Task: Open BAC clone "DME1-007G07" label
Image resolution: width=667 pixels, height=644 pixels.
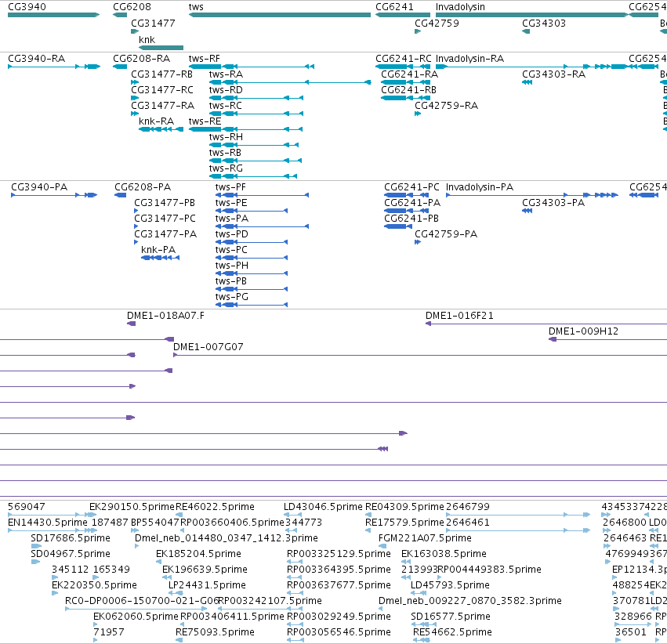Action: point(208,347)
